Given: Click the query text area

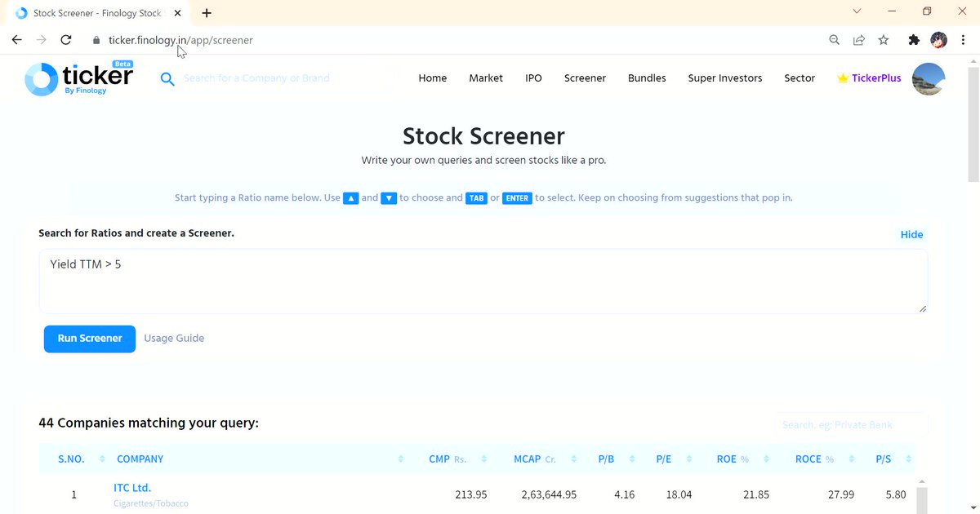Looking at the screenshot, I should click(x=483, y=281).
